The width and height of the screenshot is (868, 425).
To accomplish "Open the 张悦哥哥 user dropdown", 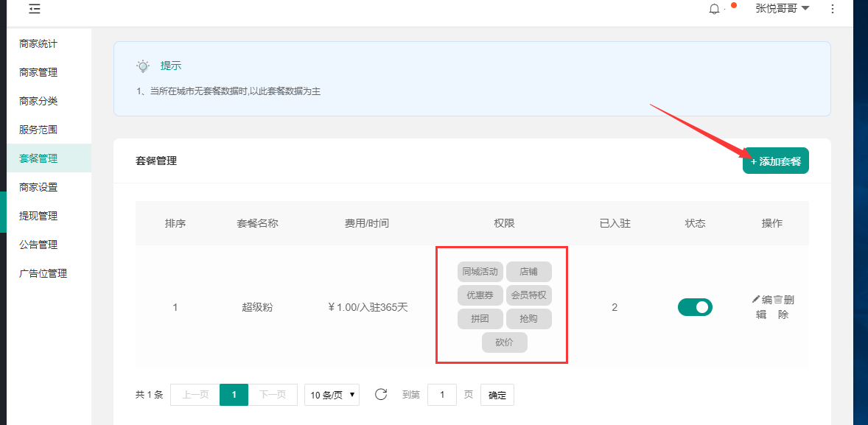I will [783, 8].
